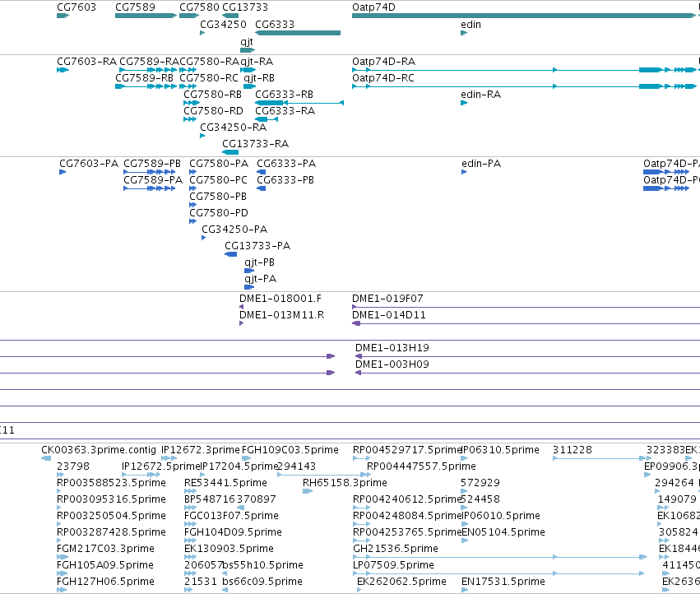The image size is (700, 594).
Task: Select EST EN05104.5prime
Action: click(x=503, y=532)
